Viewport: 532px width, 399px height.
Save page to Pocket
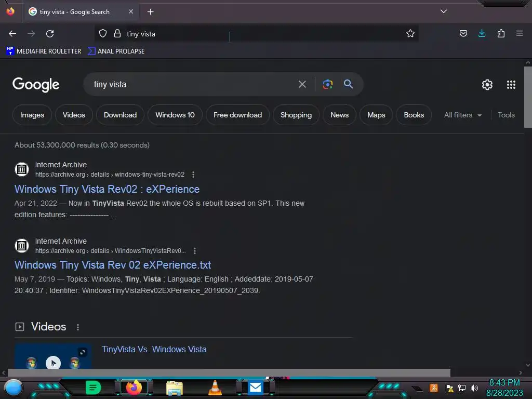463,33
